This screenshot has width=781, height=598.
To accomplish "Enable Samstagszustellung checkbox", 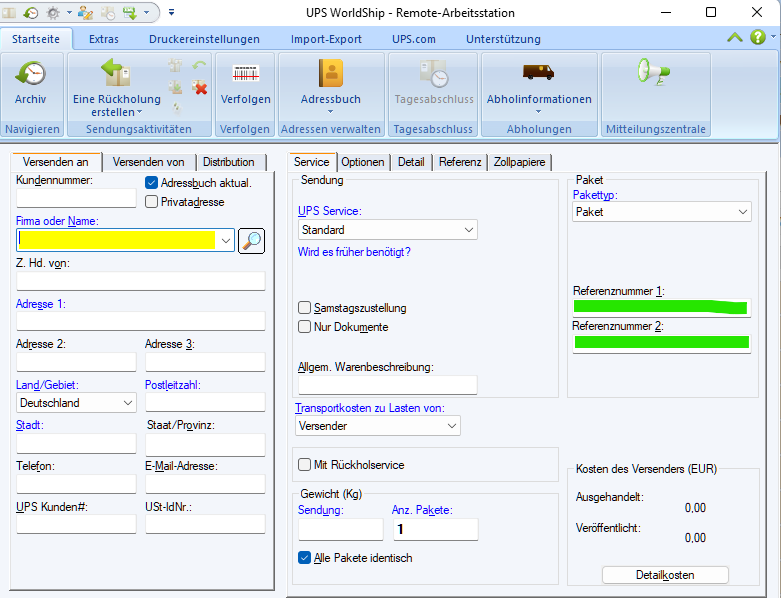I will click(x=304, y=308).
